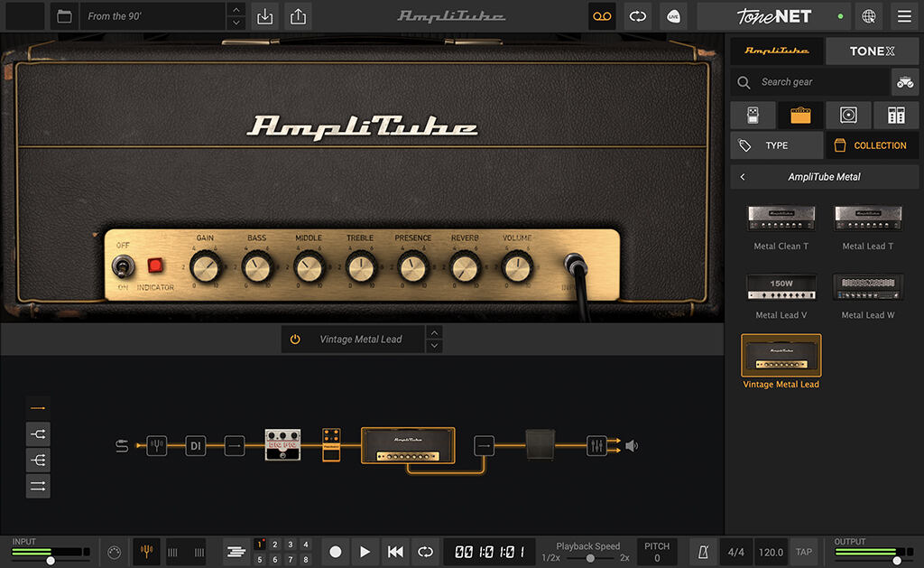Toggle the Vintage Metal Lead preset power button

[x=294, y=339]
